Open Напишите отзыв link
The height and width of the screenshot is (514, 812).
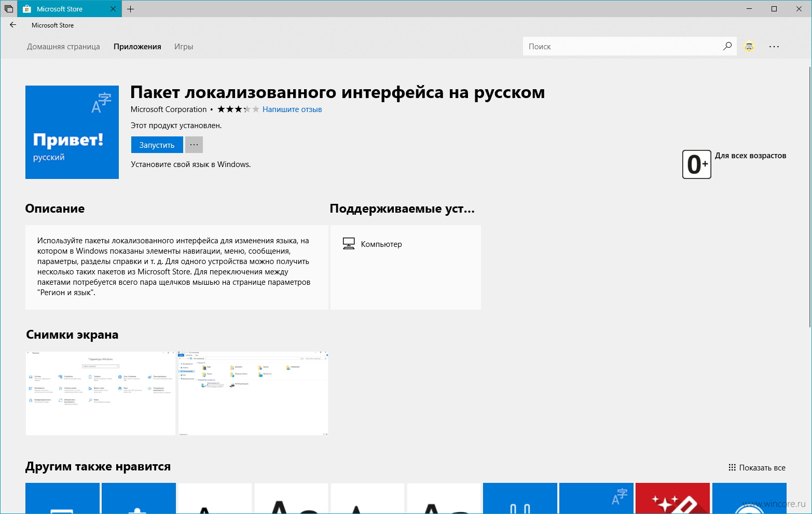coord(292,109)
